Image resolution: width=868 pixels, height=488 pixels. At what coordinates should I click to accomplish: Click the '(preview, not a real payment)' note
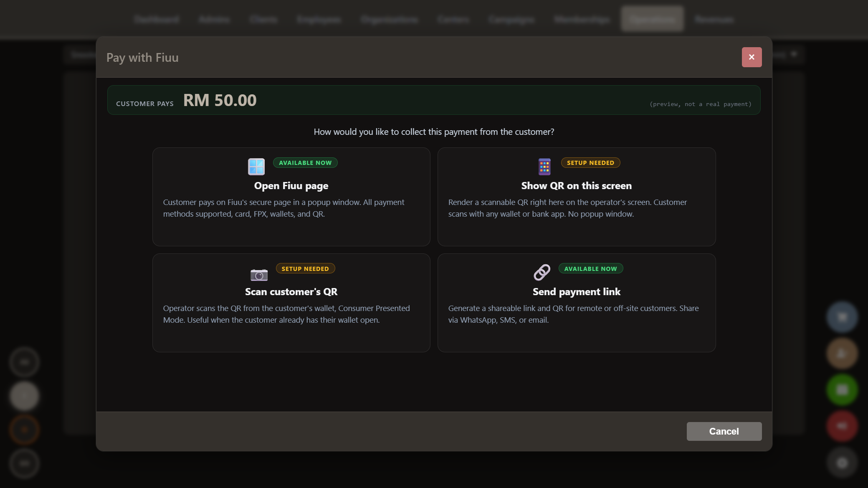tap(700, 104)
